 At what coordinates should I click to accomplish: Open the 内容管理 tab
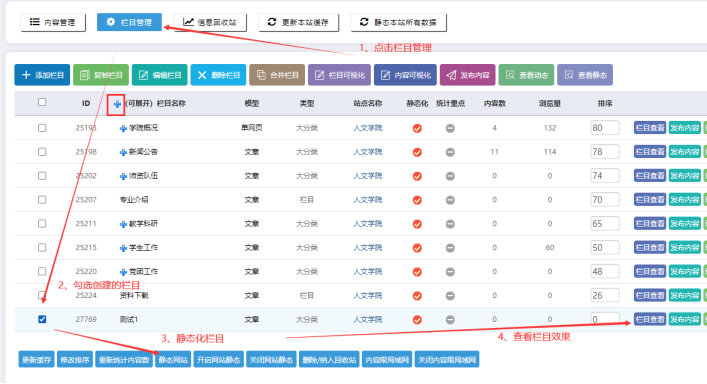[x=53, y=22]
